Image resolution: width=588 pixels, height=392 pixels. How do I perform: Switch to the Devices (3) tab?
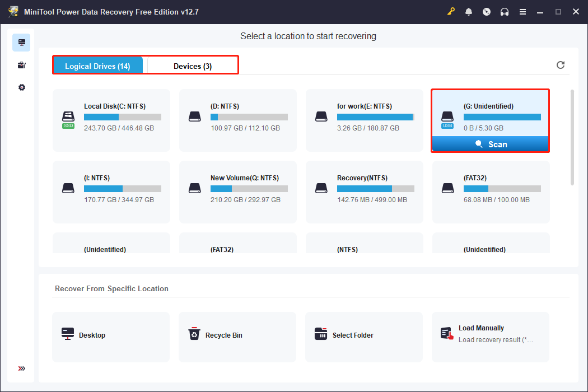(x=192, y=66)
